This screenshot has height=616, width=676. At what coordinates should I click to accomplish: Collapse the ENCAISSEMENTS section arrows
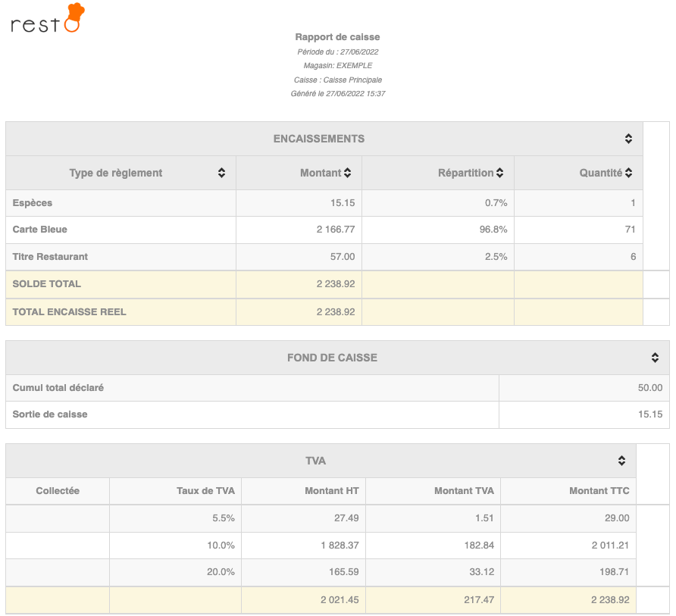(x=628, y=139)
